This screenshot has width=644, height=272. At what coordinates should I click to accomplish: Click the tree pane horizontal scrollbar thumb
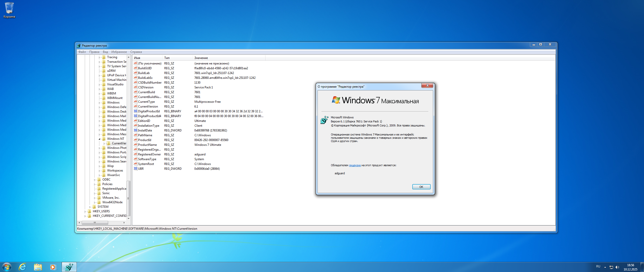point(95,223)
